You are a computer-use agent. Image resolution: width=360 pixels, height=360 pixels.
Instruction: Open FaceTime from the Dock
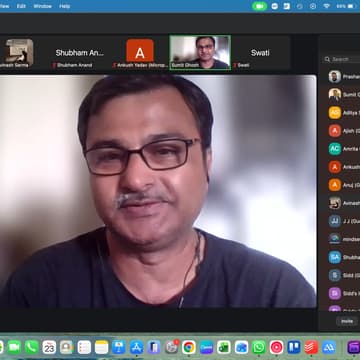[14, 347]
